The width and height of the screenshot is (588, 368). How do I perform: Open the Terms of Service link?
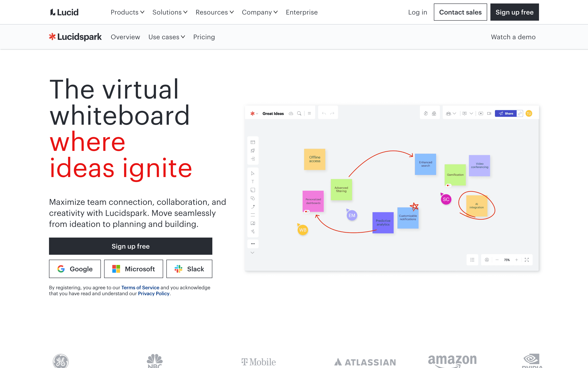coord(140,287)
